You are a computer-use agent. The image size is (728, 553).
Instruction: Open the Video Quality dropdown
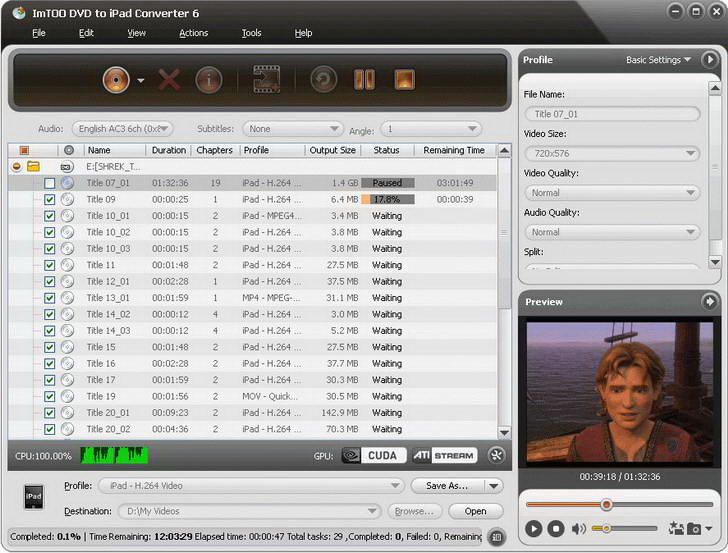tap(612, 193)
